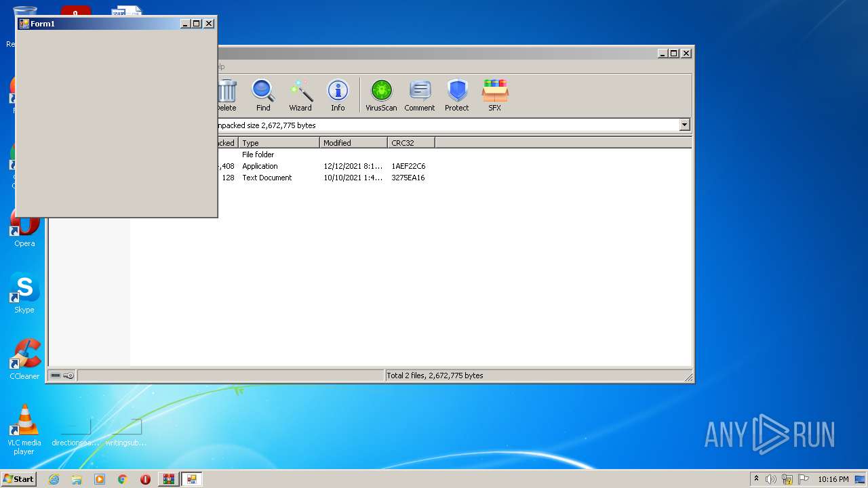Click the Opera taskbar icon

tap(145, 479)
